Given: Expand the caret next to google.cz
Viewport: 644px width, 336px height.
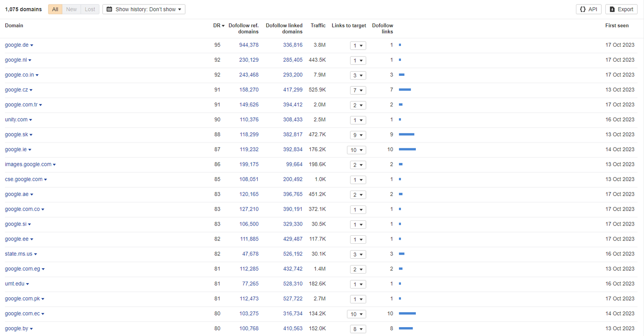Looking at the screenshot, I should click(31, 90).
